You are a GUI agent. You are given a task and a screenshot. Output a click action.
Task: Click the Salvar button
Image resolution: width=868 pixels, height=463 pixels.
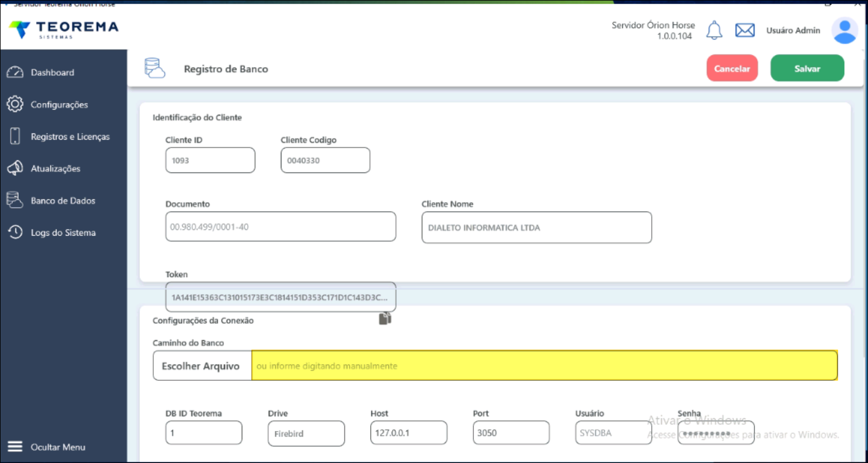point(807,68)
